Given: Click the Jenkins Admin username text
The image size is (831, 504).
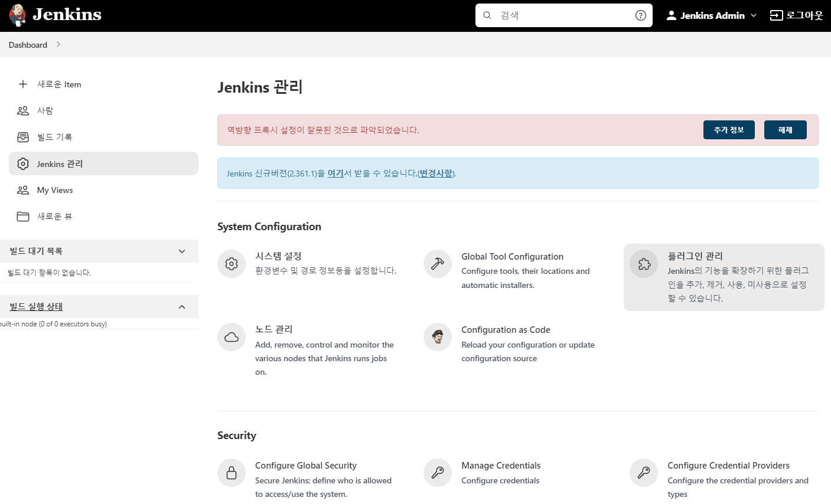Looking at the screenshot, I should click(712, 15).
